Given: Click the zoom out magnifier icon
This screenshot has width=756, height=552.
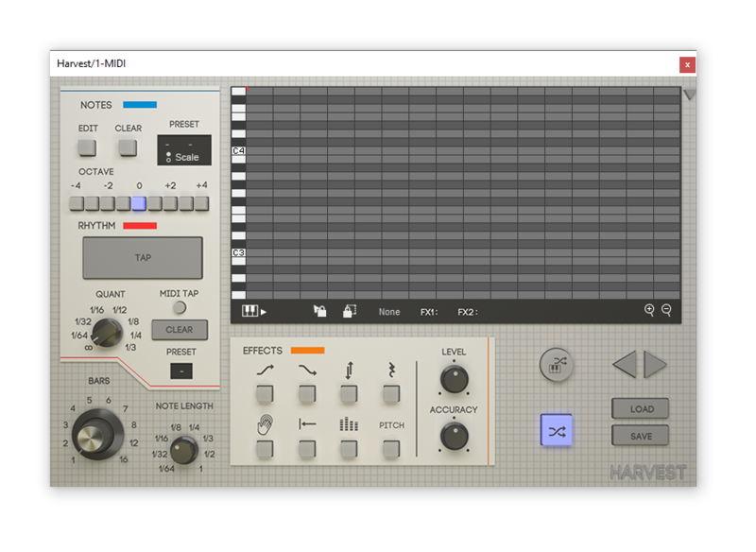Looking at the screenshot, I should [x=666, y=310].
